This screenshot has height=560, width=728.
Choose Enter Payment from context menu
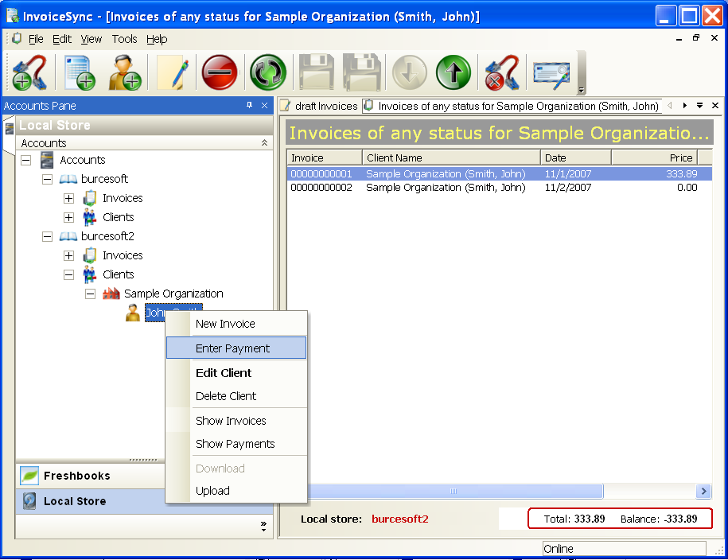tap(236, 348)
